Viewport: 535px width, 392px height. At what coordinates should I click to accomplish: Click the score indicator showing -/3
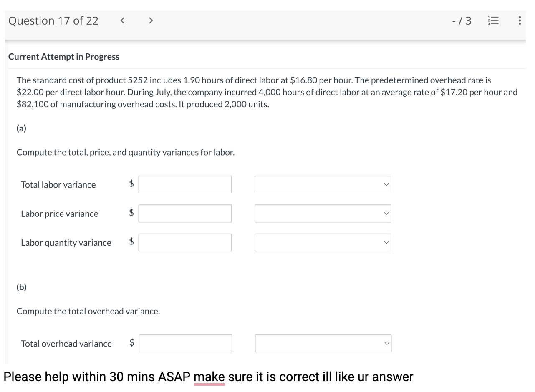click(x=462, y=20)
